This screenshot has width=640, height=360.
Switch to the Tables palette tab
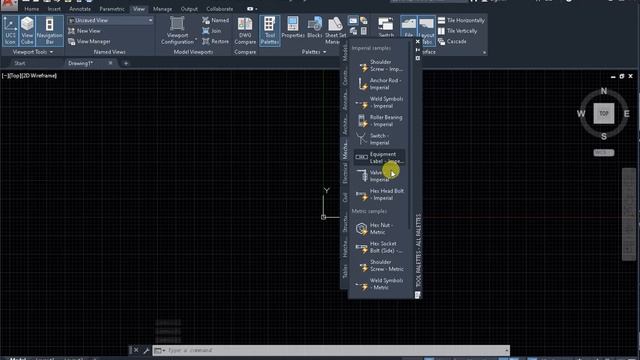pyautogui.click(x=345, y=271)
